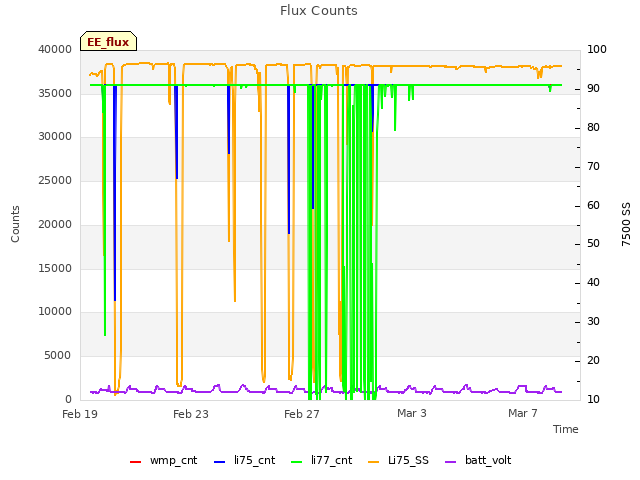Click the 90 right-axis tick label
The height and width of the screenshot is (480, 640).
(x=593, y=89)
